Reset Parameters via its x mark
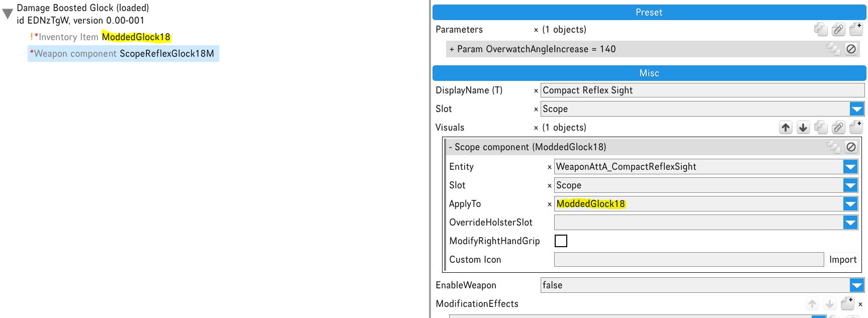 coord(536,30)
